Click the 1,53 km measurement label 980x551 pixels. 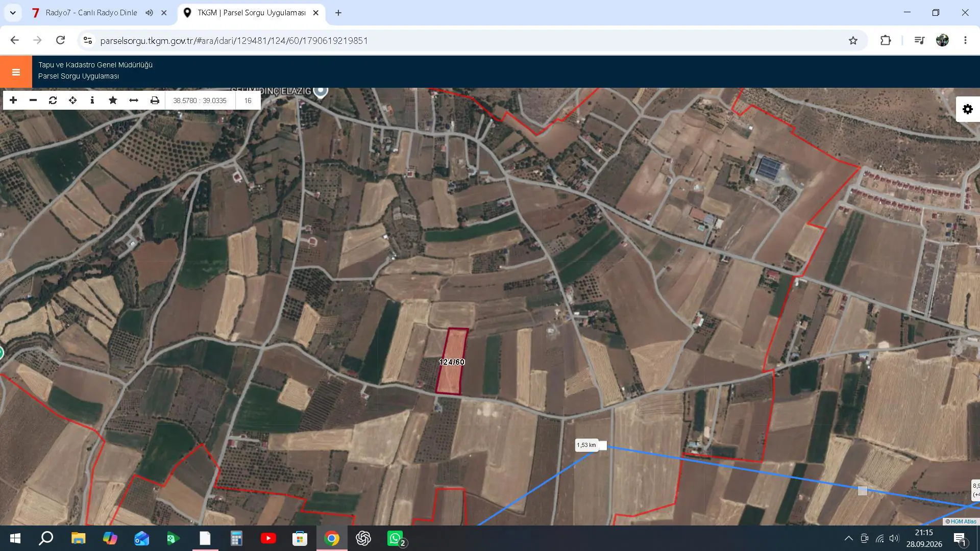click(586, 445)
